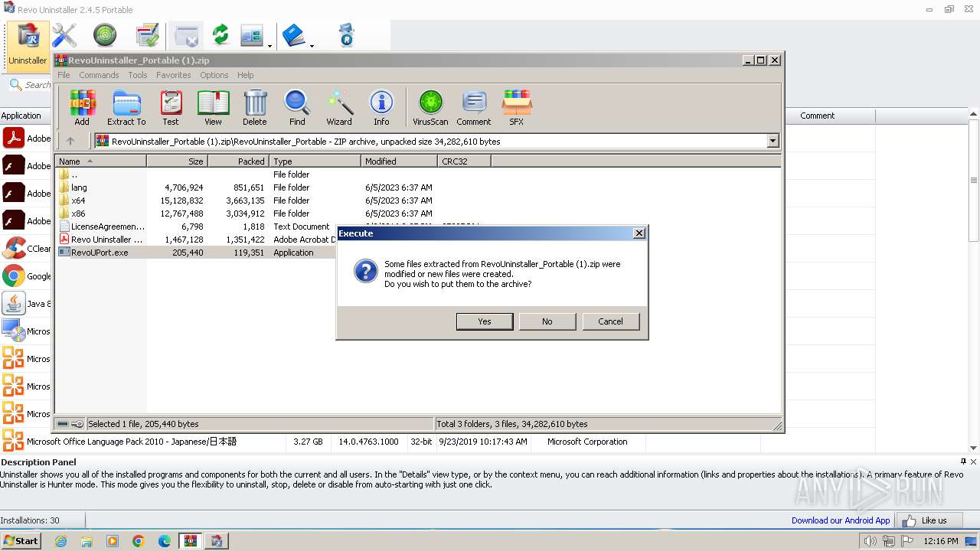Select the LicenseAgreement text document row

point(196,227)
